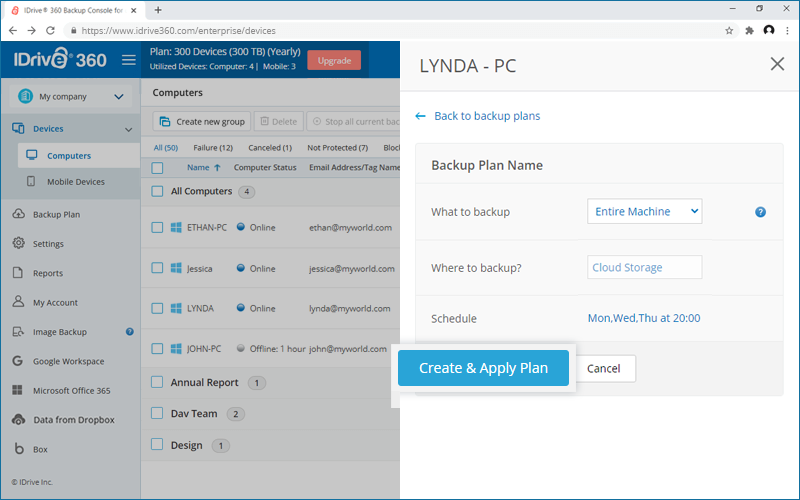Click the Cancel button

603,368
